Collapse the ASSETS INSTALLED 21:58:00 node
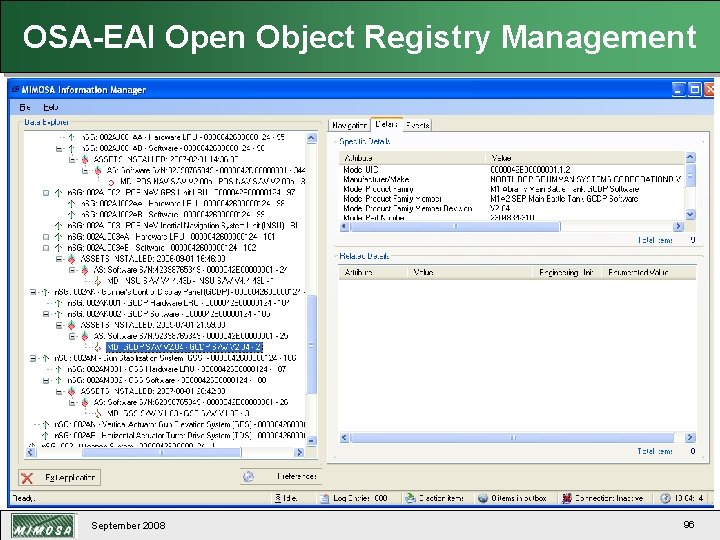Image resolution: width=720 pixels, height=540 pixels. pos(59,325)
